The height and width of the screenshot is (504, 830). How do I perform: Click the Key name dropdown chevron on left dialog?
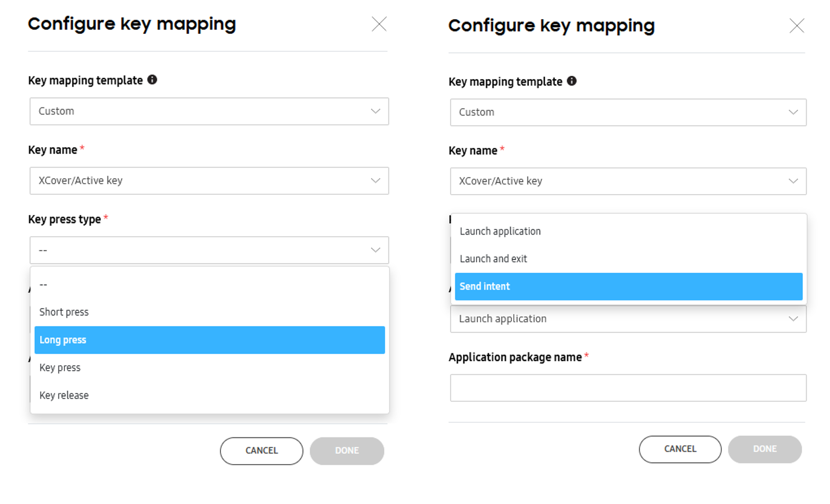[375, 181]
